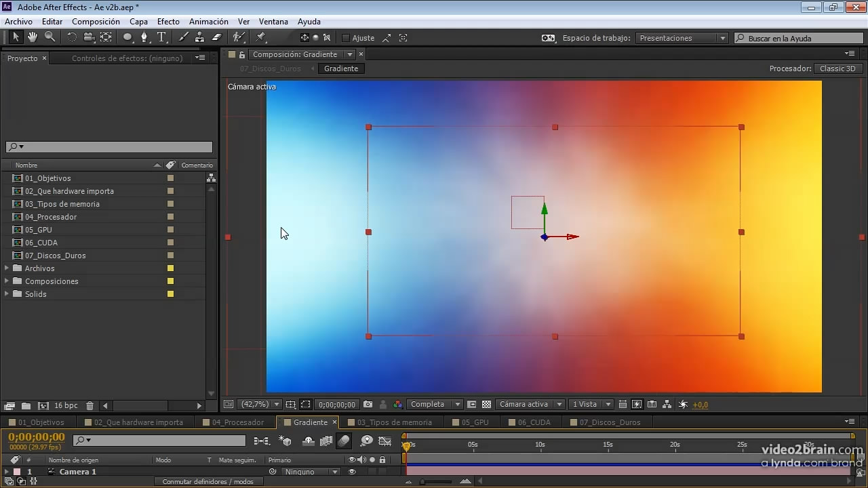This screenshot has width=868, height=488.
Task: Open the workspace Presentaciones dropdown
Action: (682, 39)
